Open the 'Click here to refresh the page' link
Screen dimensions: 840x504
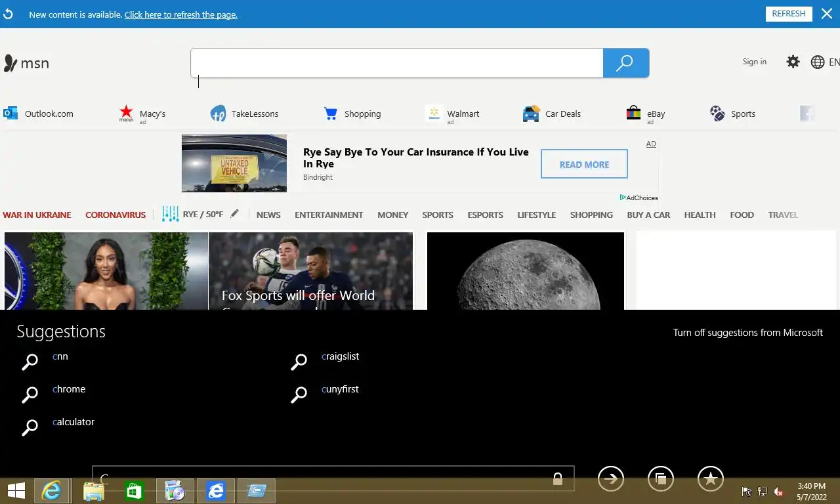[181, 14]
